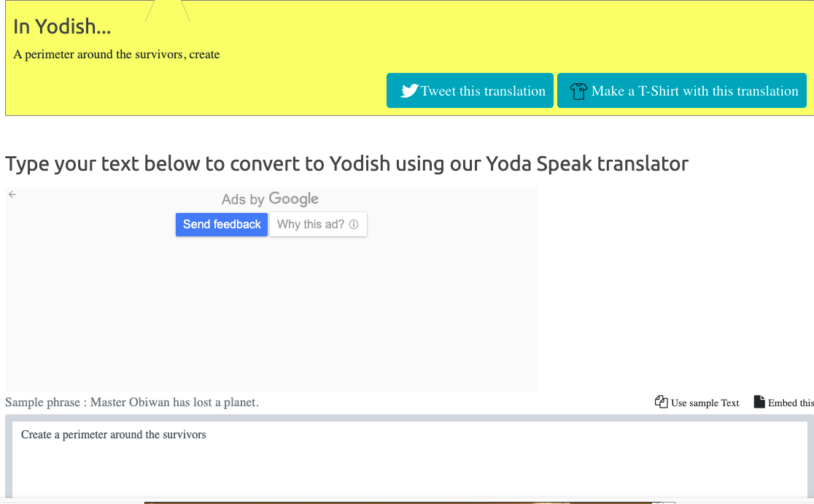Select the Yodish translation output text
The width and height of the screenshot is (814, 504).
[x=115, y=54]
